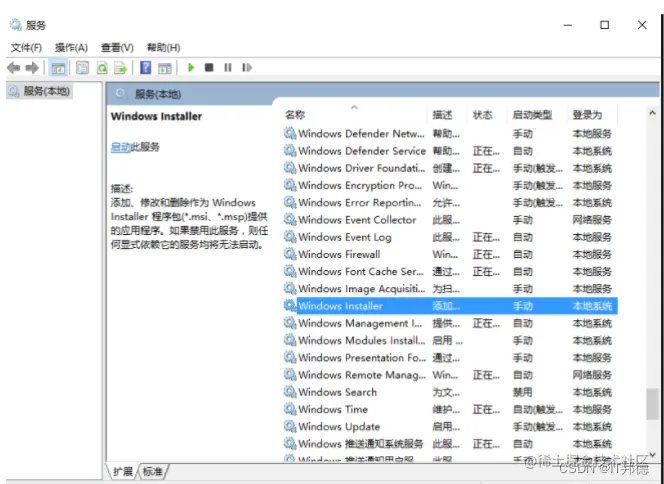Pause service with pause icon
The width and height of the screenshot is (664, 484).
point(228,67)
